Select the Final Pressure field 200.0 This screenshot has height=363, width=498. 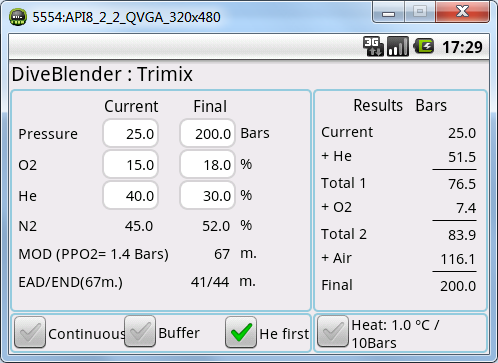[207, 133]
